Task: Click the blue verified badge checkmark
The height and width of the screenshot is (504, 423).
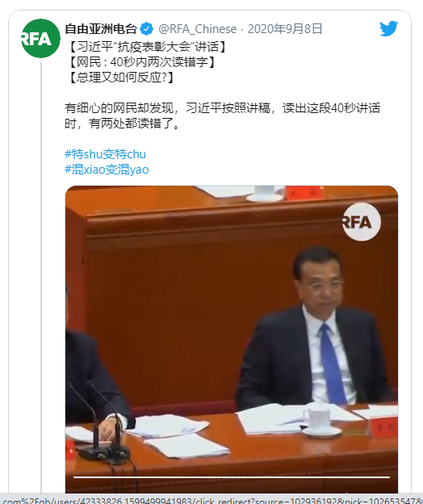Action: click(x=147, y=29)
